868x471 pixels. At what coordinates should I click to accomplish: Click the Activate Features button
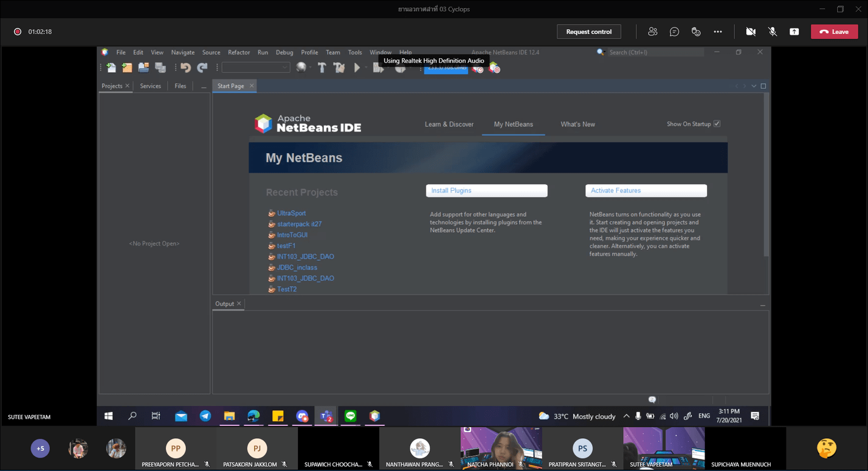pyautogui.click(x=646, y=191)
